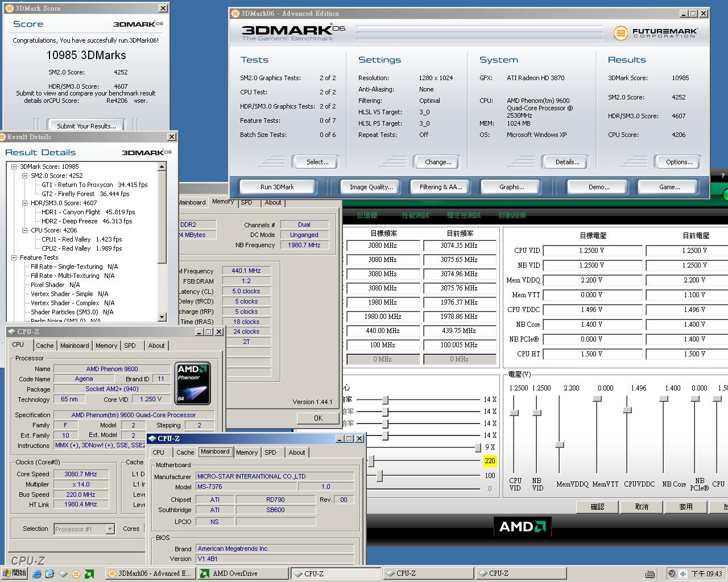Switch to 性能測試 tab in AMD OverDrive

coord(415,215)
